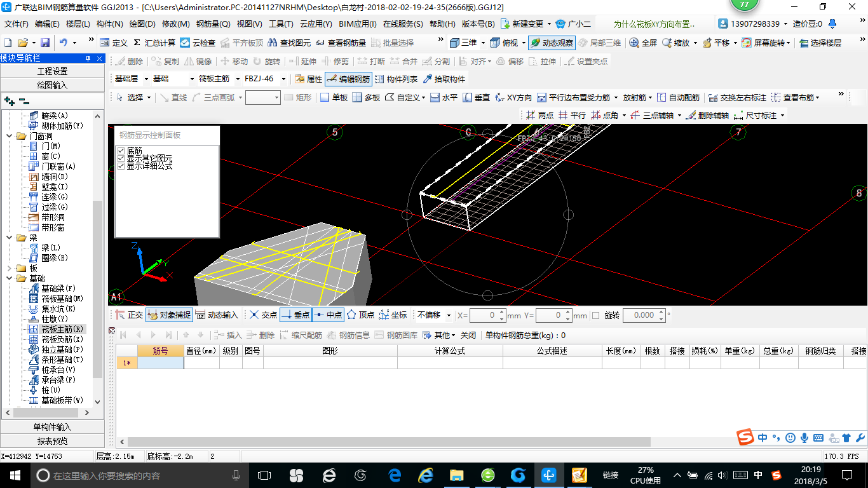Collapse the 梁 tree group
Image resolution: width=868 pixels, height=488 pixels.
click(x=10, y=238)
